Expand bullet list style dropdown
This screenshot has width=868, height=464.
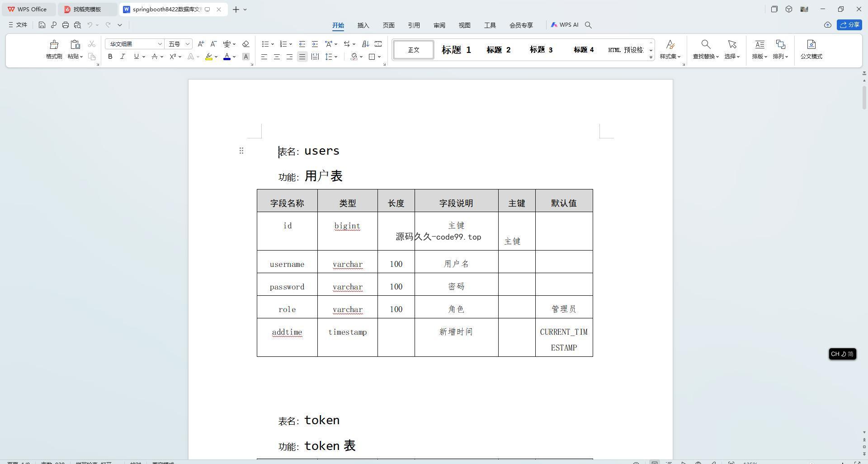click(x=272, y=44)
